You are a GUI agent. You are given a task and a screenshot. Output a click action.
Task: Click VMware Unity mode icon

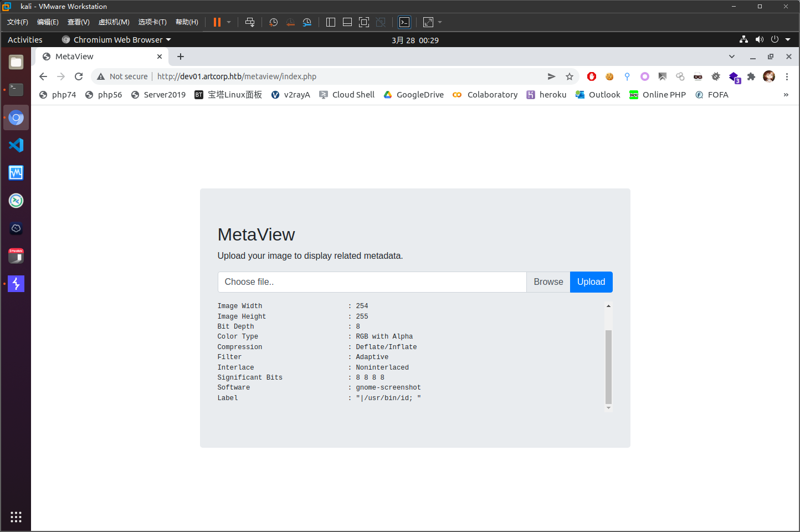coord(381,22)
